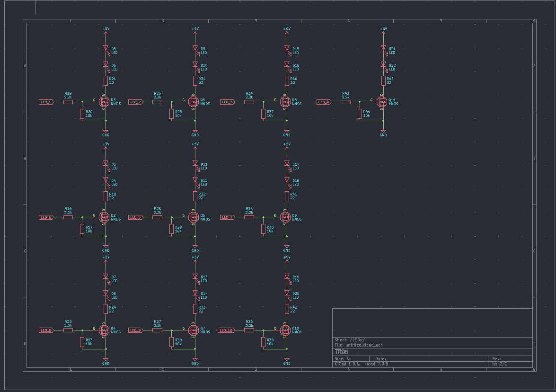Image resolution: width=556 pixels, height=392 pixels.
Task: Click the Q11 NMOS transistor symbol
Action: [382, 102]
